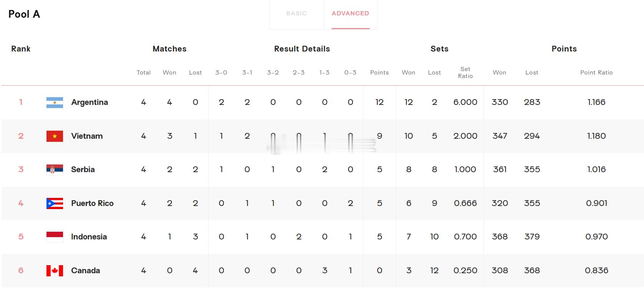Open the Serbia team name
The width and height of the screenshot is (644, 289).
[83, 169]
